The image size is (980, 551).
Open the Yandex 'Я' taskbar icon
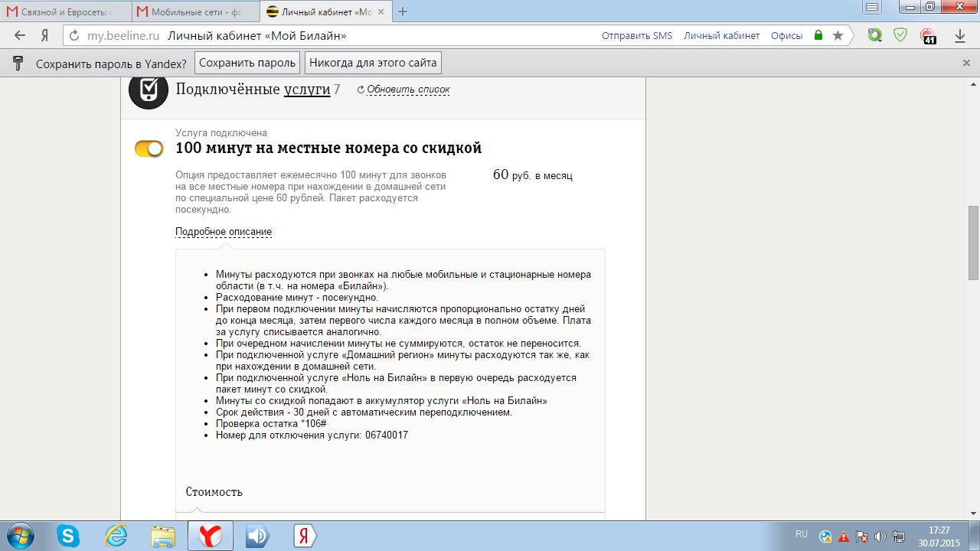[x=304, y=536]
